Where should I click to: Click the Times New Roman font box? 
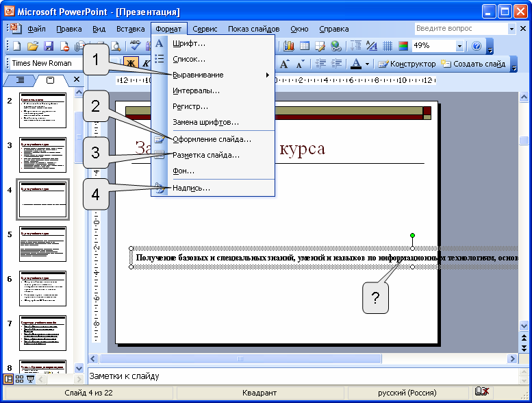pyautogui.click(x=46, y=63)
